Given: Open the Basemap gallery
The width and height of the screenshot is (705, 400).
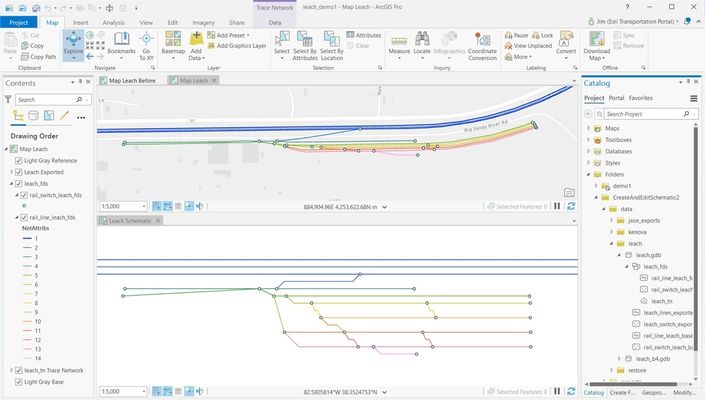Looking at the screenshot, I should pos(173,45).
